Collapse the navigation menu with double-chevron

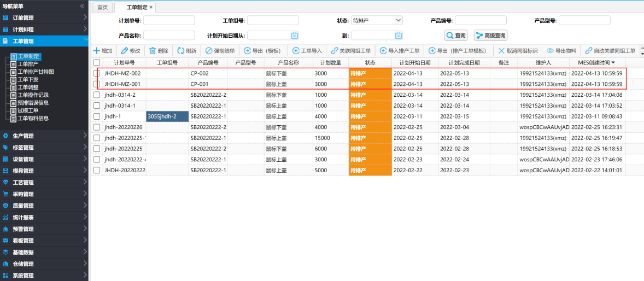tap(82, 6)
